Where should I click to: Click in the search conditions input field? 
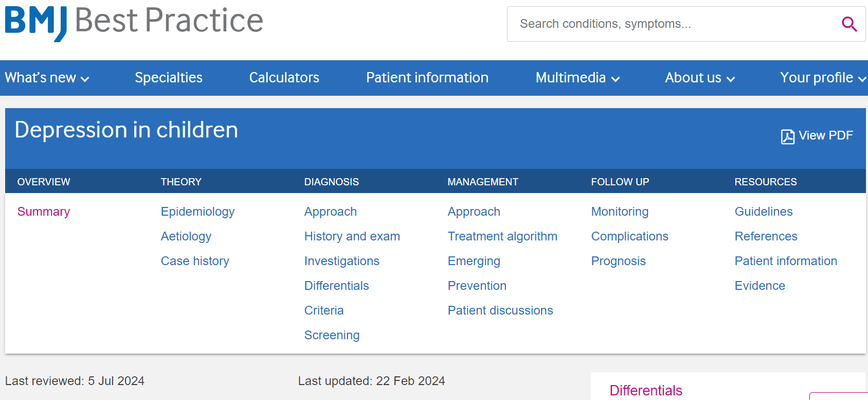[x=668, y=24]
